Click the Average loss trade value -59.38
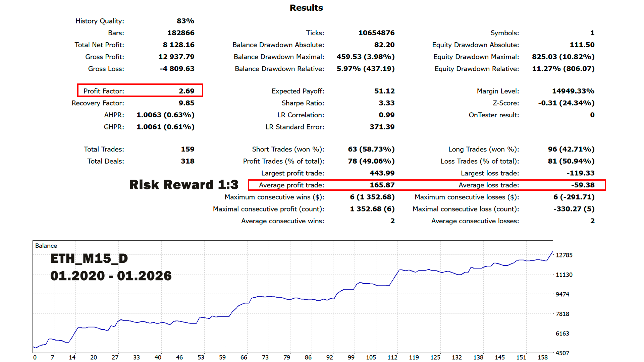Image resolution: width=644 pixels, height=362 pixels. (583, 185)
